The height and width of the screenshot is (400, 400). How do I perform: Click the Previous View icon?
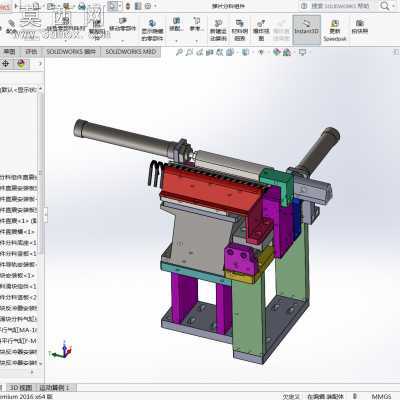(200, 52)
